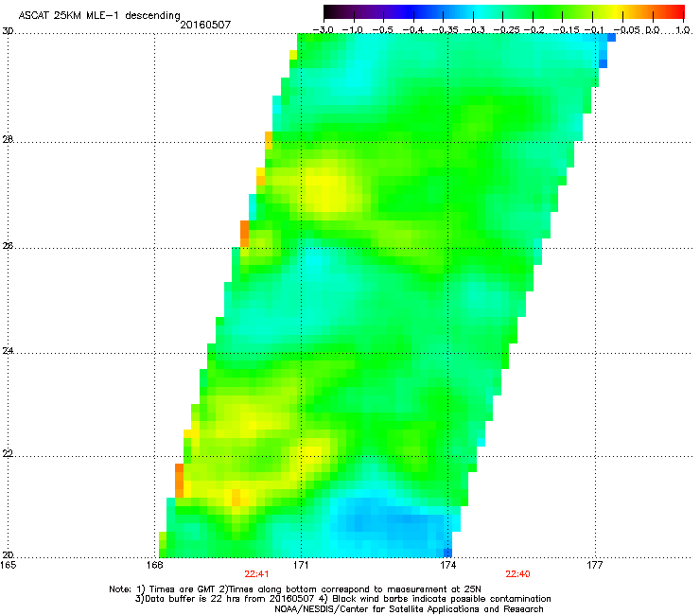The width and height of the screenshot is (700, 615).
Task: Click the -3.0 label on the color scale
Action: click(323, 30)
